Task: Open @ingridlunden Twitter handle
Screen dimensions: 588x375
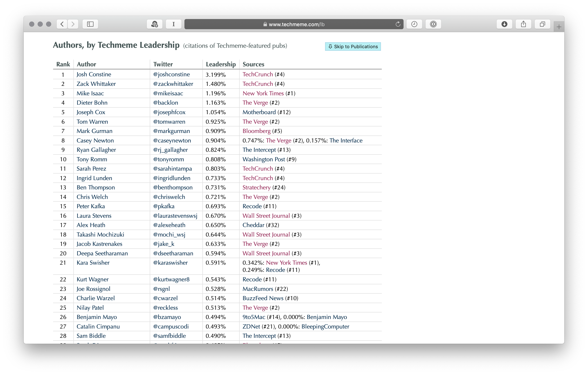Action: click(172, 178)
